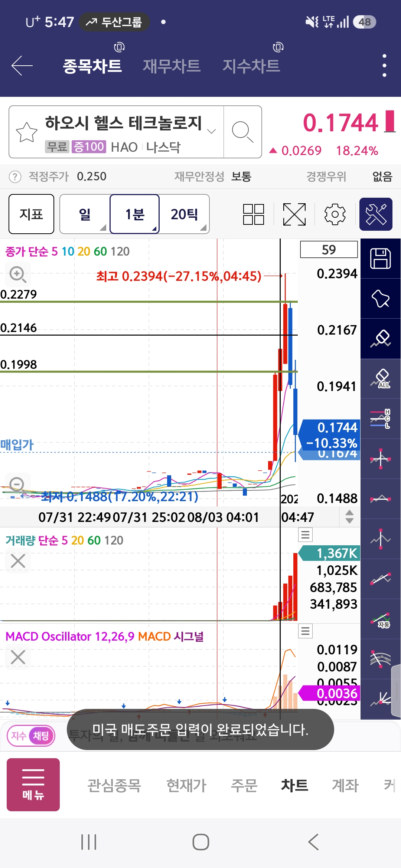Select the pin marker tool
The image size is (401, 868).
[381, 299]
